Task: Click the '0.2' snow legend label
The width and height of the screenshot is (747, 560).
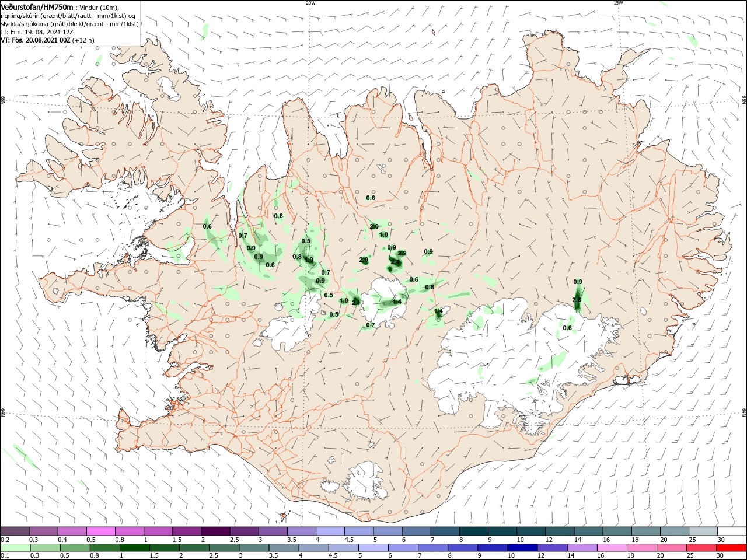Action: pyautogui.click(x=5, y=540)
